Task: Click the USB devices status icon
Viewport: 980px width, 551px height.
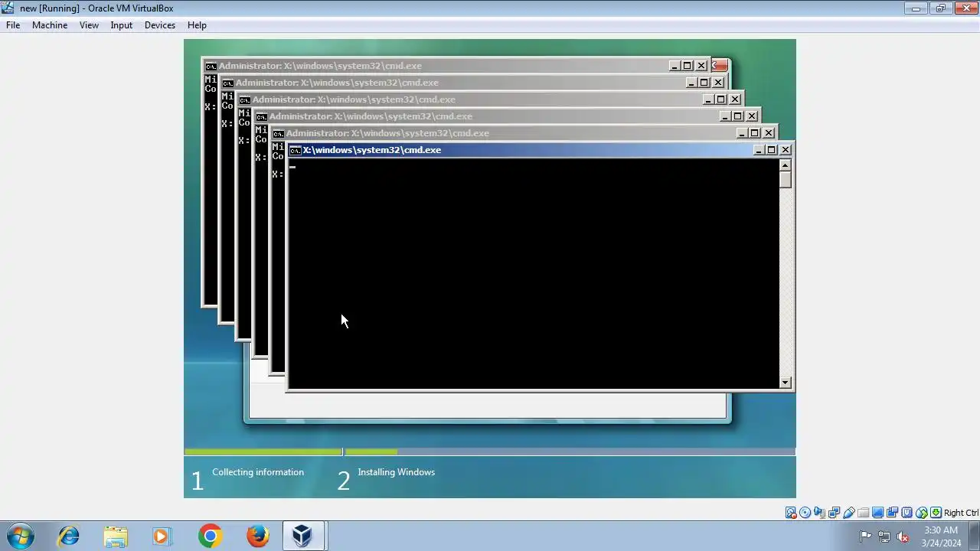Action: [x=848, y=513]
